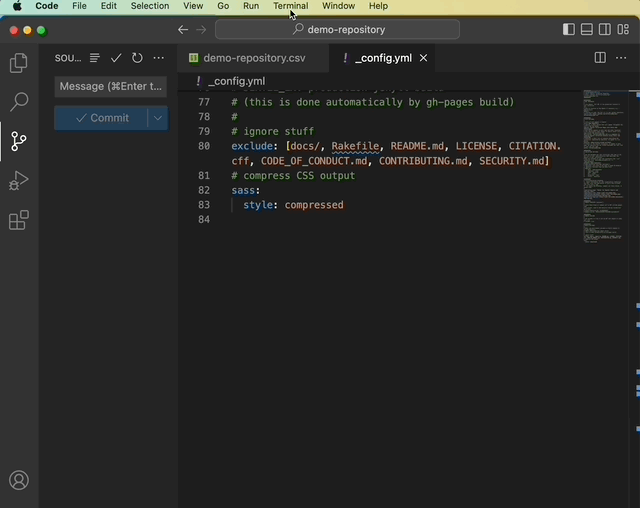Screen dimensions: 640x508
Task: Select the Source Control activity icon
Action: [x=18, y=141]
